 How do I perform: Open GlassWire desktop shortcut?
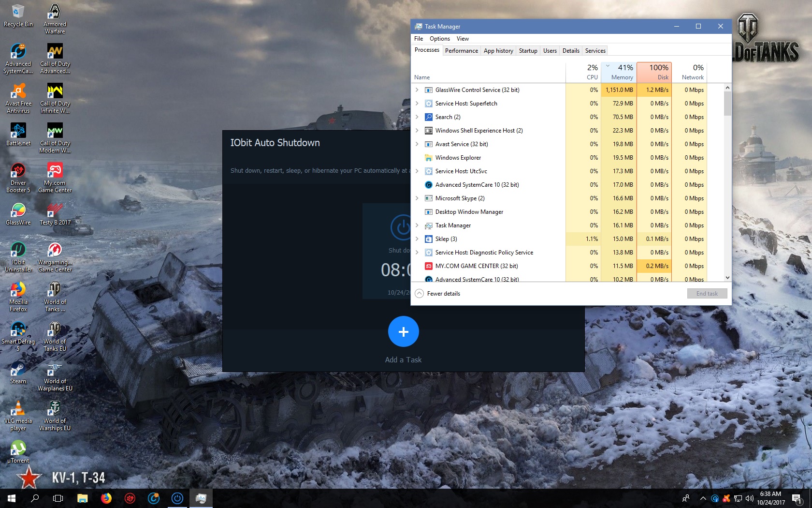(x=18, y=213)
